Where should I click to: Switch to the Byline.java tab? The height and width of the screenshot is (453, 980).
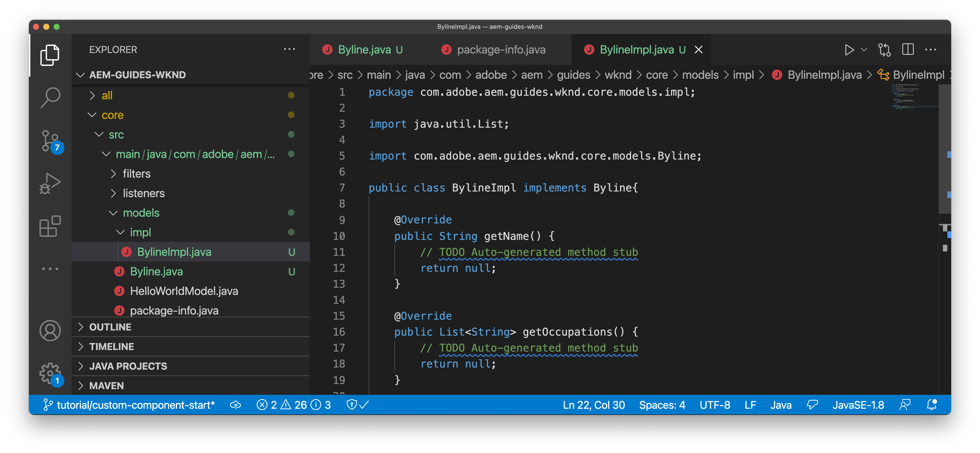pyautogui.click(x=364, y=50)
